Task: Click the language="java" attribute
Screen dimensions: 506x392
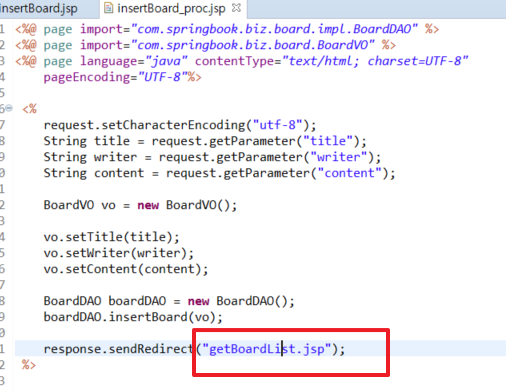Action: (x=134, y=61)
